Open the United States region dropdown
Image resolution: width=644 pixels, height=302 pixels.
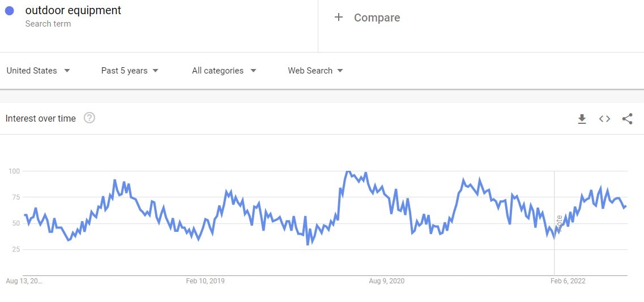[x=39, y=71]
